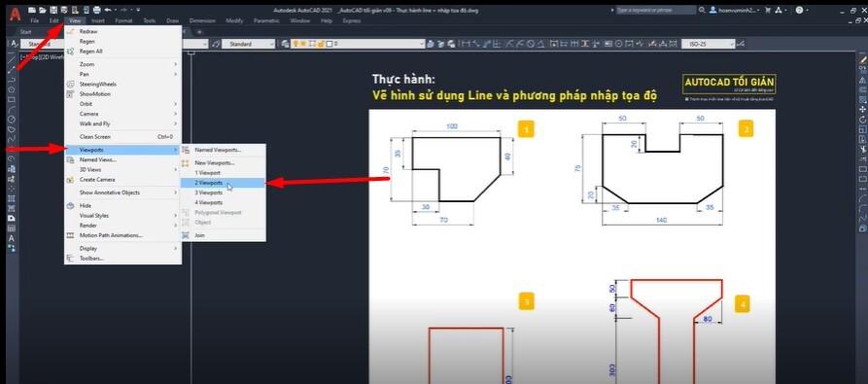Screen dimensions: 868x384
Task: Select Clean Screen in View menu
Action: click(123, 137)
